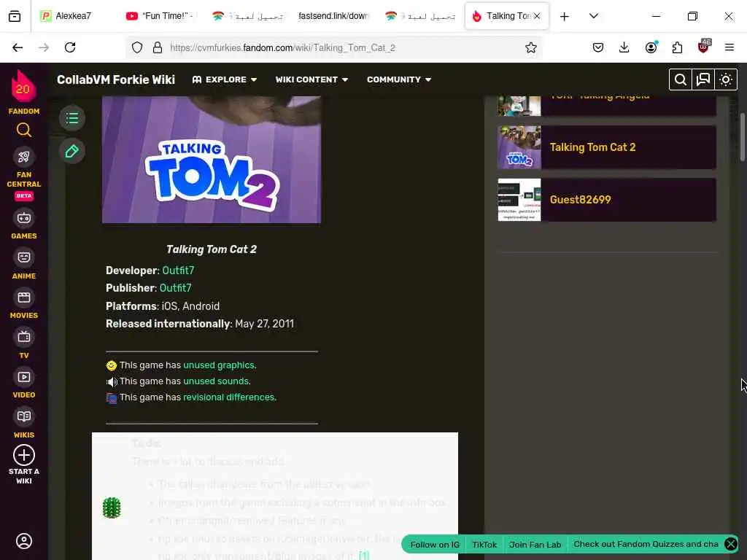Screen dimensions: 747x560
Task: Open the Outfit7 Publisher link
Action: tap(175, 288)
